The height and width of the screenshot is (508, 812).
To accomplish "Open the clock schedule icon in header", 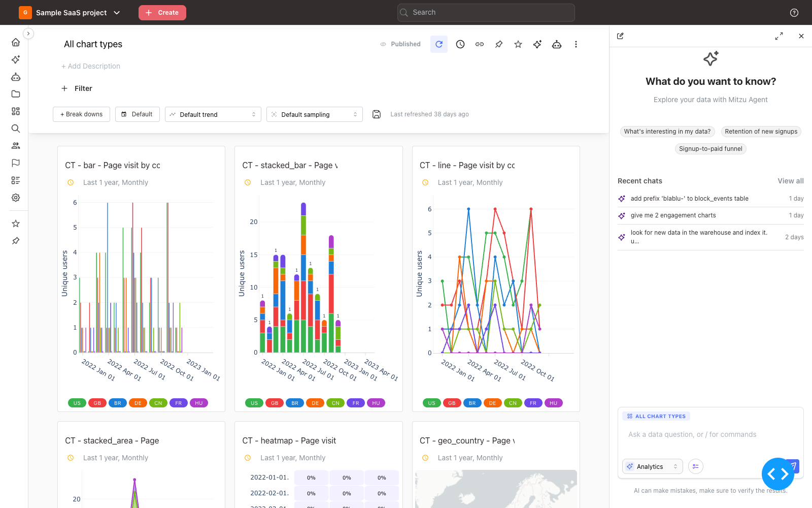I will click(460, 44).
